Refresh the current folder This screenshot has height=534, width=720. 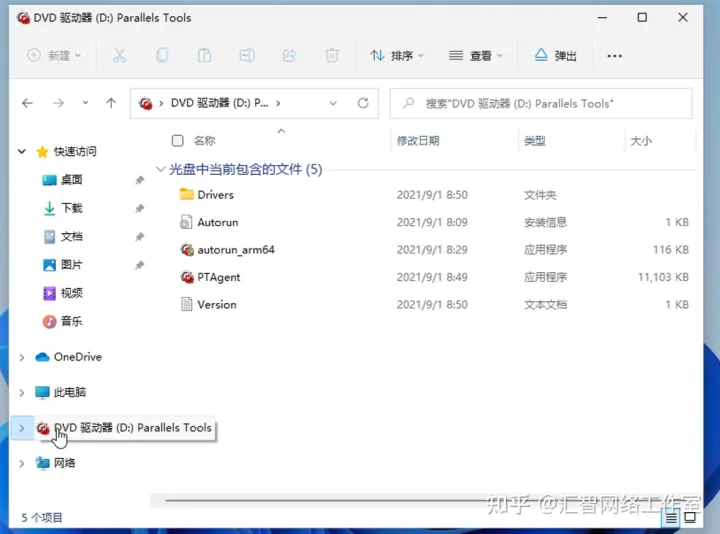pyautogui.click(x=363, y=103)
